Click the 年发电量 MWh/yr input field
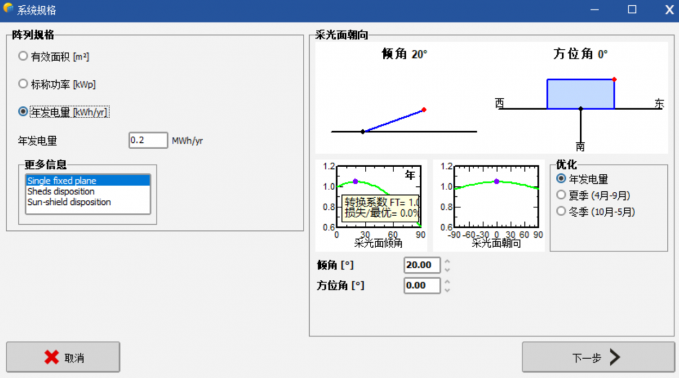 click(x=148, y=140)
